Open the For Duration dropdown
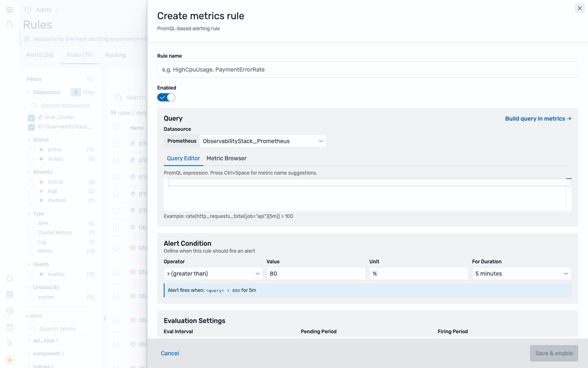 (522, 274)
